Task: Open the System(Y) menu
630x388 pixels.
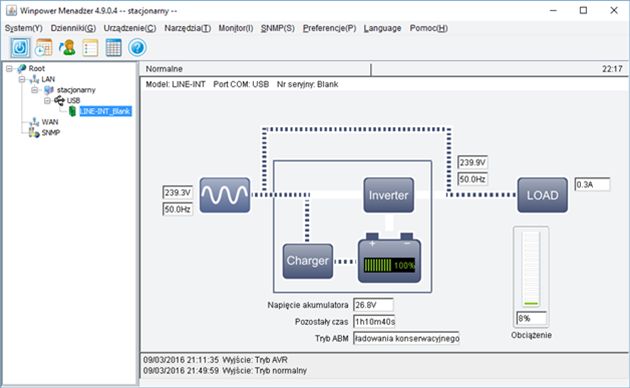Action: click(24, 28)
